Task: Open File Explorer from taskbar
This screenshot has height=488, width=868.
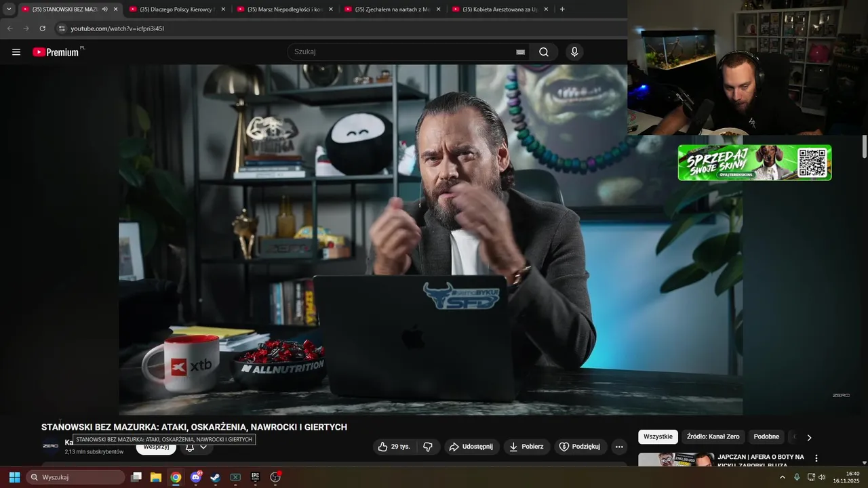Action: click(x=156, y=477)
